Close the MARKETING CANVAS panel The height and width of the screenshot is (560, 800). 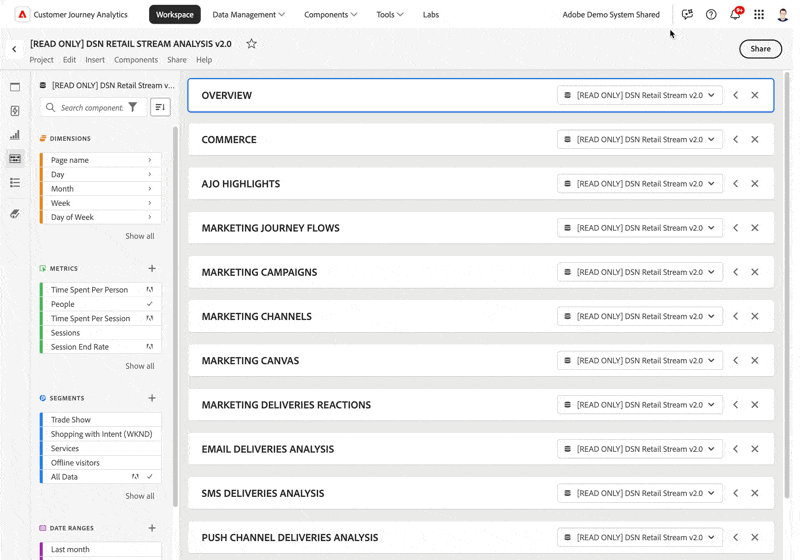click(x=755, y=361)
